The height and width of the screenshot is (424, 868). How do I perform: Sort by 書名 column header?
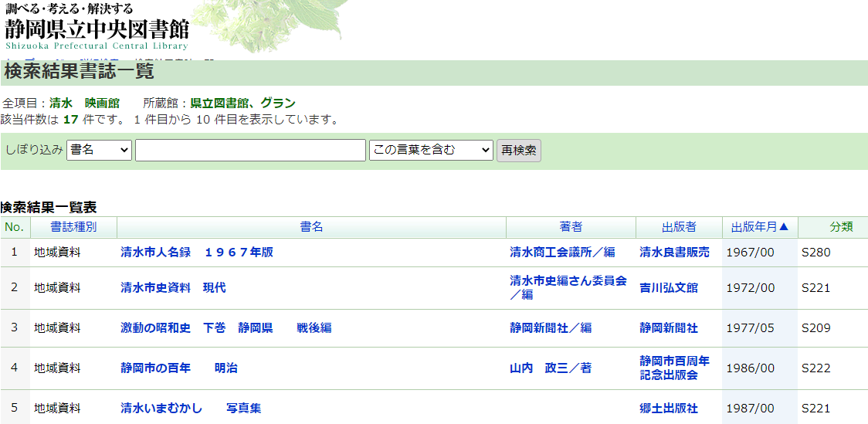click(x=312, y=227)
